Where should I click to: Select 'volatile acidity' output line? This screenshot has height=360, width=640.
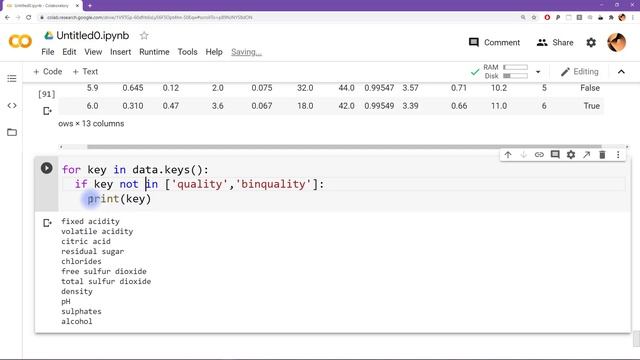pos(97,231)
